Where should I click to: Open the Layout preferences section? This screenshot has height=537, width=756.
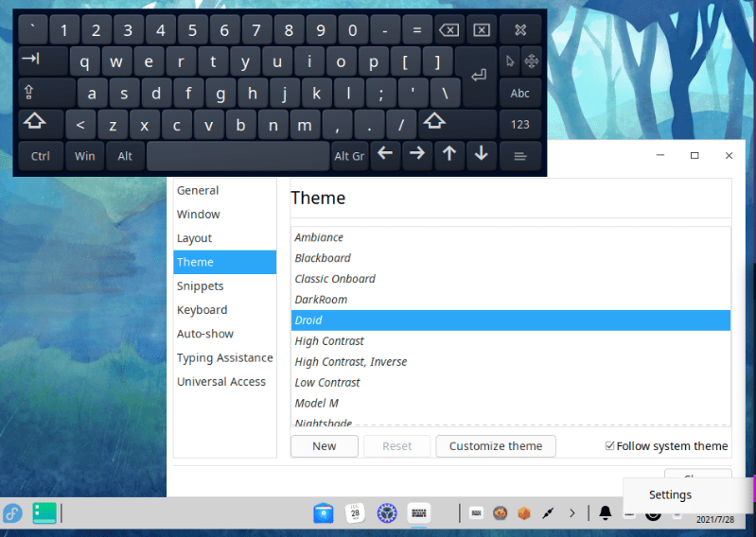[x=224, y=238]
